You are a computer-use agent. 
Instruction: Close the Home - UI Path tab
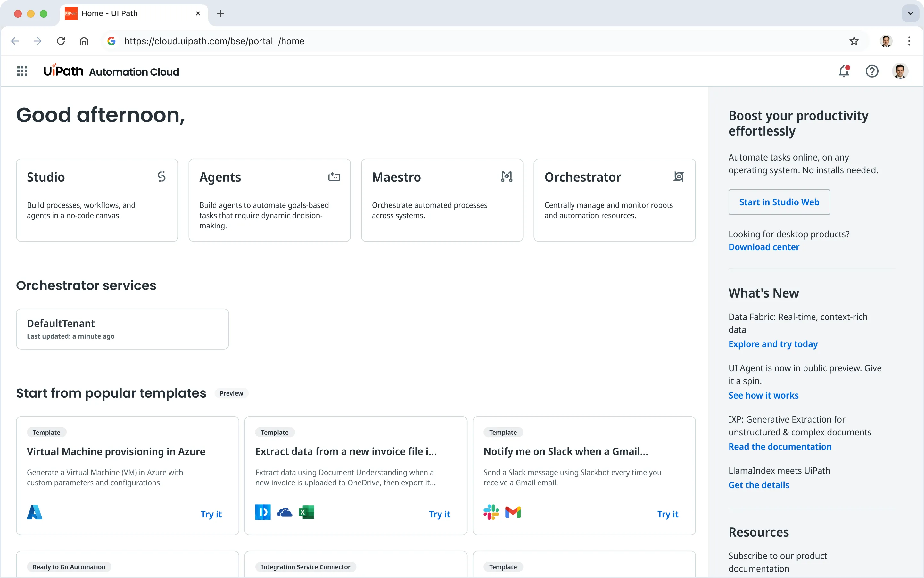point(198,13)
